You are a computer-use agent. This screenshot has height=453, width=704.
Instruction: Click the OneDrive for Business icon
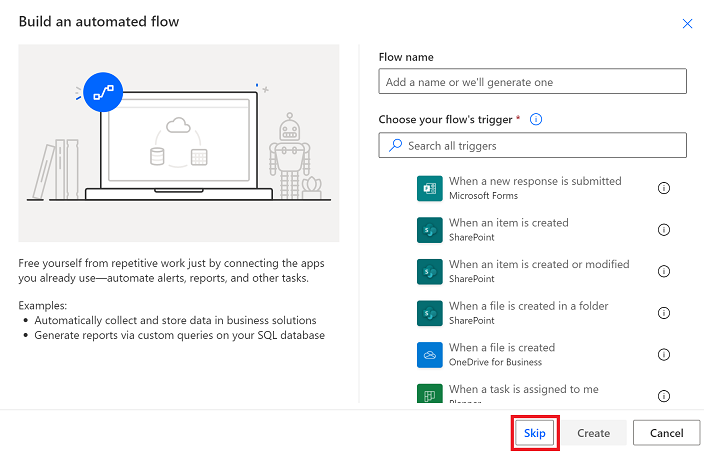tap(430, 355)
